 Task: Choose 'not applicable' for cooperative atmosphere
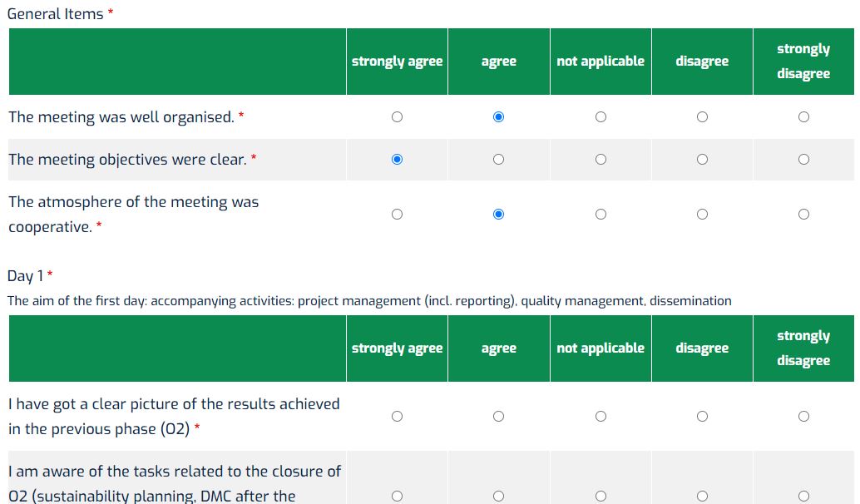tap(601, 215)
